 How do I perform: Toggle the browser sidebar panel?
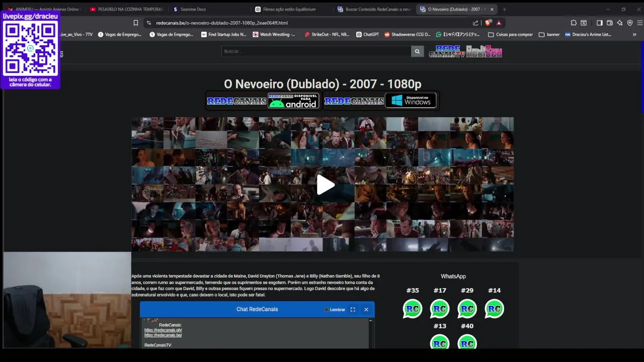[x=600, y=23]
